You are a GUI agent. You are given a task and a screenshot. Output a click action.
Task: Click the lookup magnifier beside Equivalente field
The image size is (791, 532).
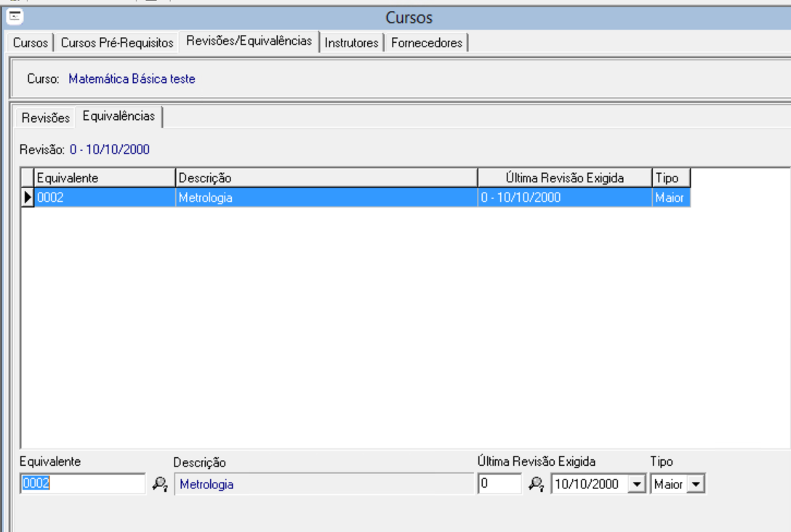tap(159, 484)
